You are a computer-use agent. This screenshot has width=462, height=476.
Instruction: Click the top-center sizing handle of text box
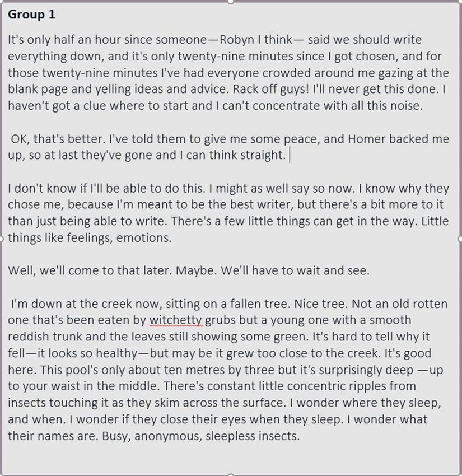(x=231, y=2)
